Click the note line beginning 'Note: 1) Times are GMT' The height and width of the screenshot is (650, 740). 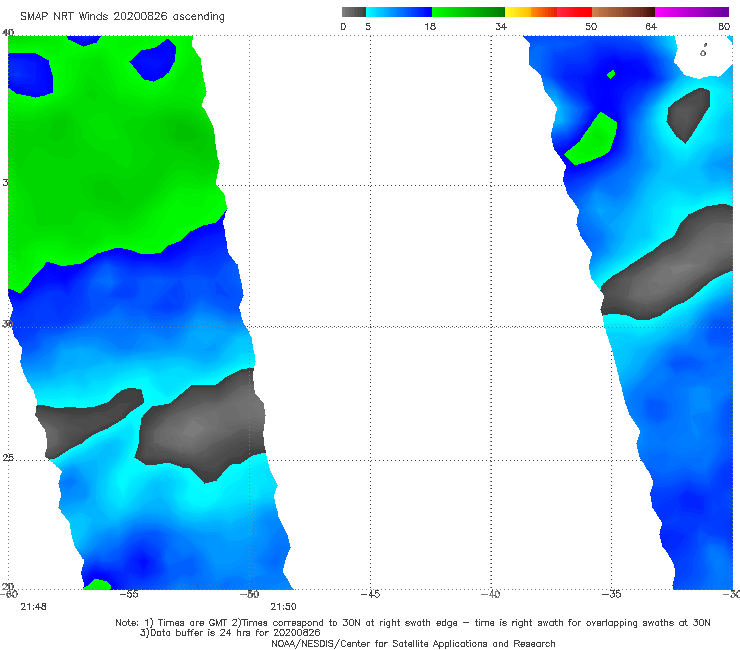[412, 623]
